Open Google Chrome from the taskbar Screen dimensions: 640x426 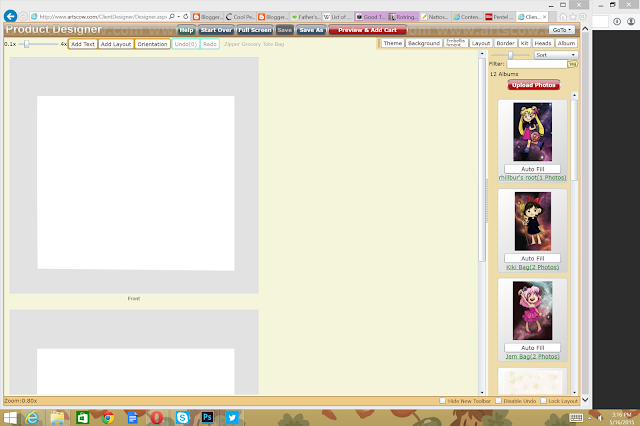pyautogui.click(x=108, y=418)
